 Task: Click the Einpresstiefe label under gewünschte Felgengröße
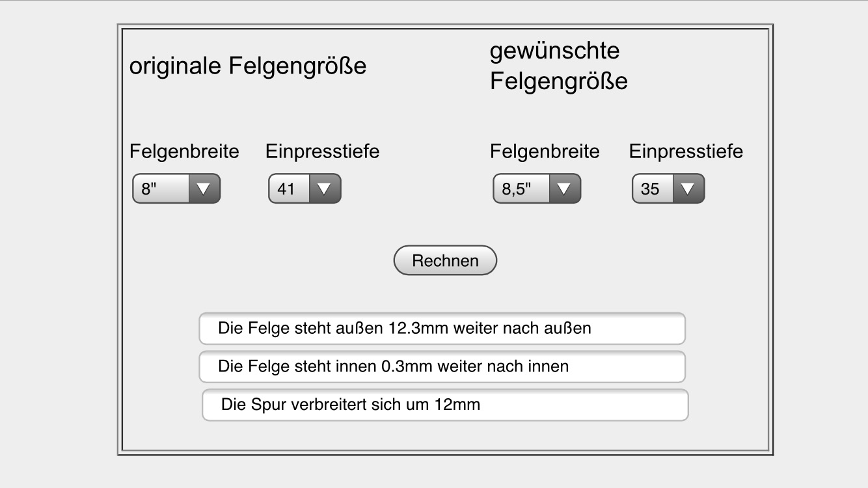[x=686, y=152]
